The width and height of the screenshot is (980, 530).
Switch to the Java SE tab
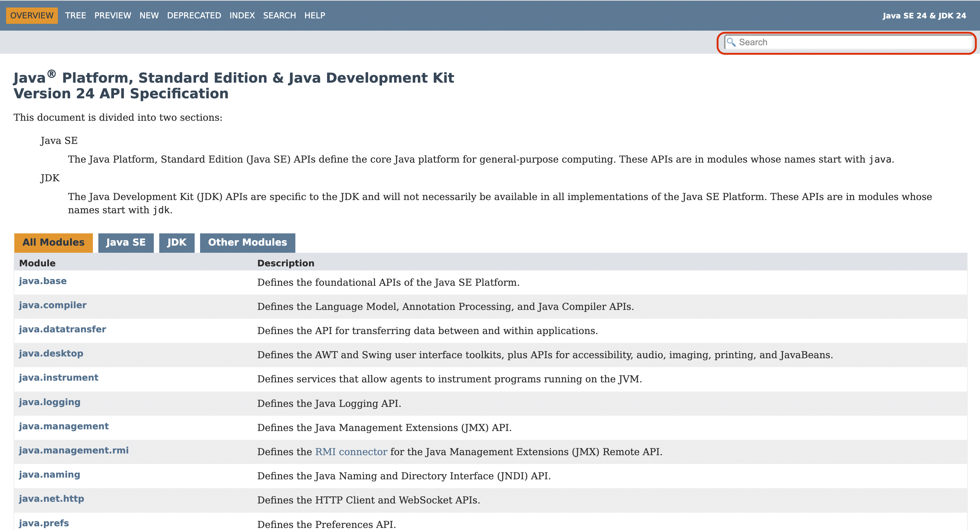click(126, 242)
